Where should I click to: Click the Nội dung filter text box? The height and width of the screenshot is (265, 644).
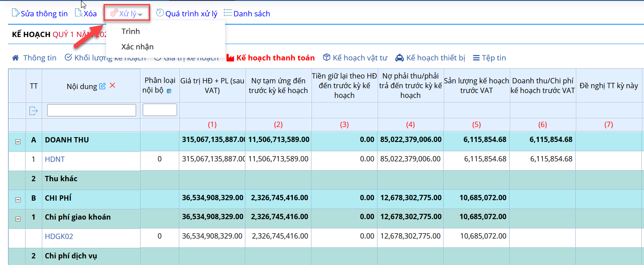pos(91,110)
